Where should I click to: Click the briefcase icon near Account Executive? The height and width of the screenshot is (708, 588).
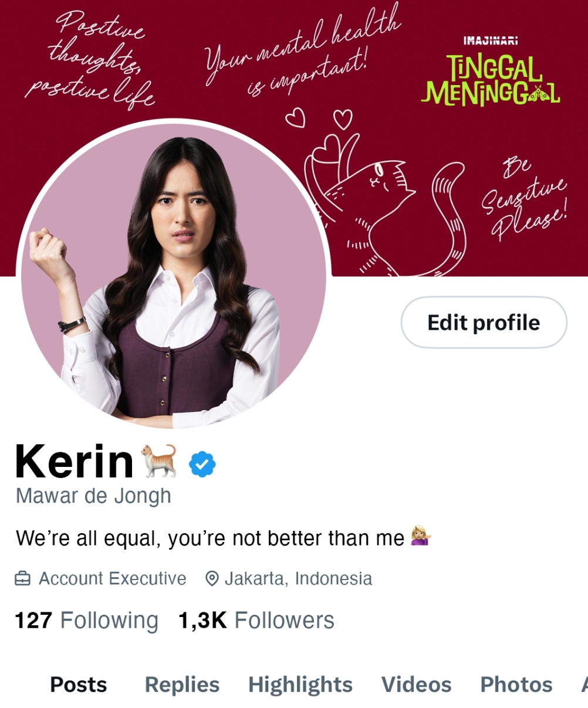pos(22,579)
